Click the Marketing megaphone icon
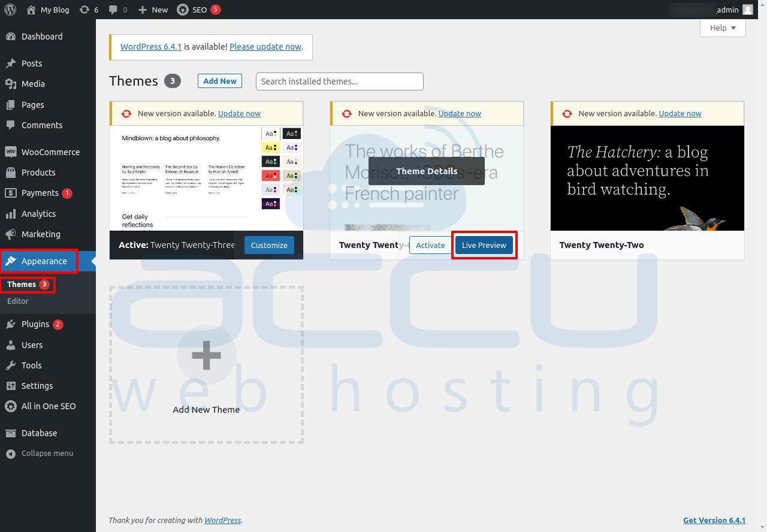The height and width of the screenshot is (532, 767). coord(10,234)
